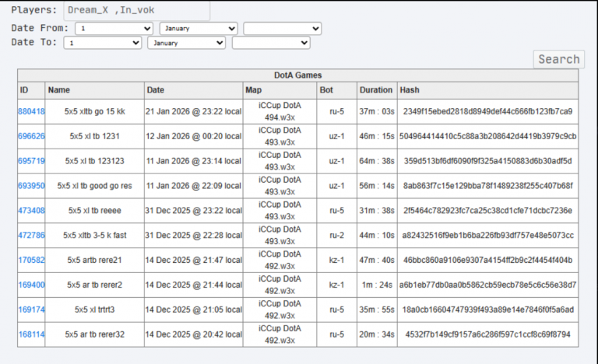The height and width of the screenshot is (364, 598).
Task: Open the Date From day dropdown
Action: point(114,28)
